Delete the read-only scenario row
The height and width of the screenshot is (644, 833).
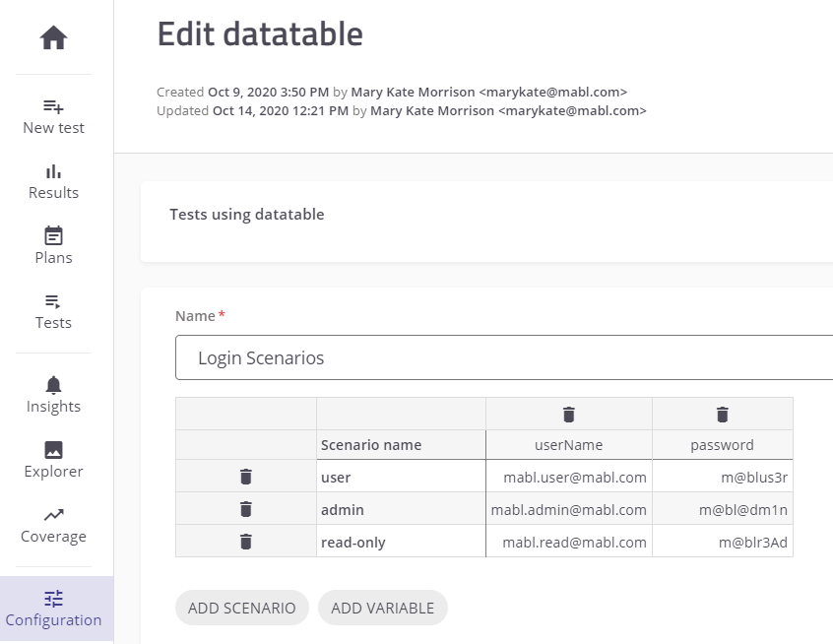click(245, 542)
